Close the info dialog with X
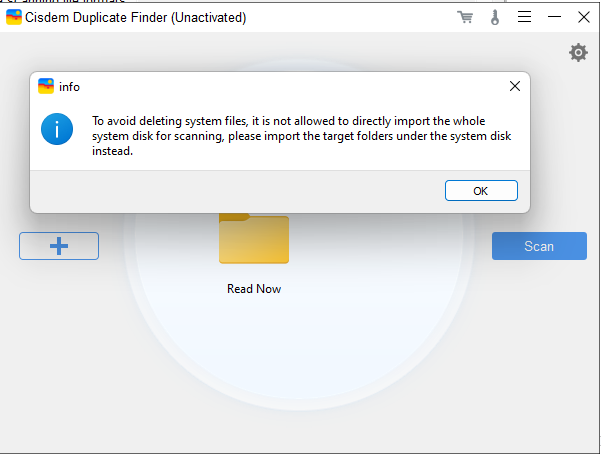This screenshot has width=601, height=457. tap(515, 86)
